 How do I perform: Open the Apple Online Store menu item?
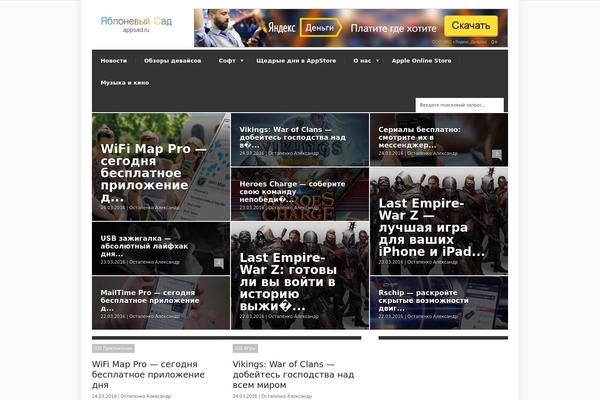tap(421, 60)
